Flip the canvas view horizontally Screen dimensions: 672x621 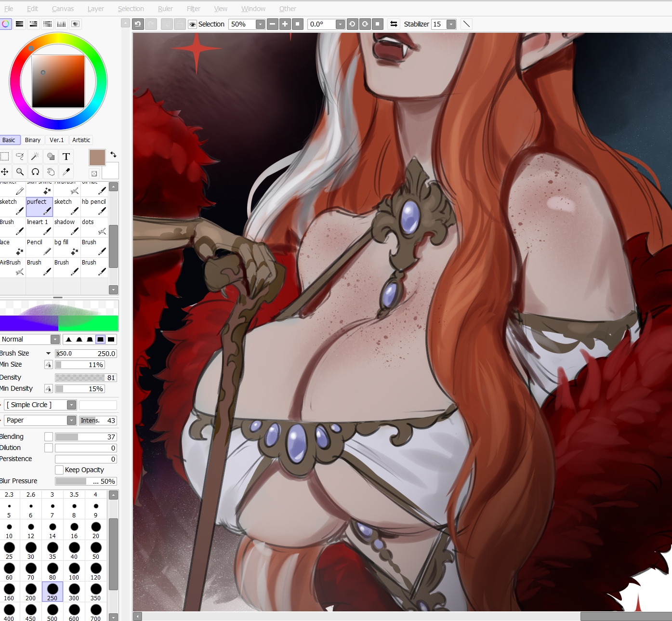tap(394, 24)
